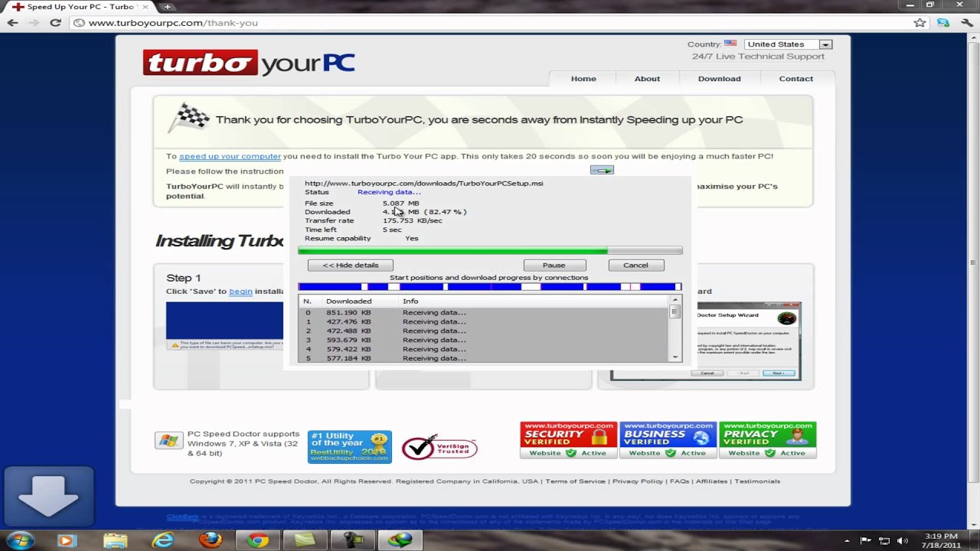Open Windows Explorer folder from taskbar

tap(115, 540)
